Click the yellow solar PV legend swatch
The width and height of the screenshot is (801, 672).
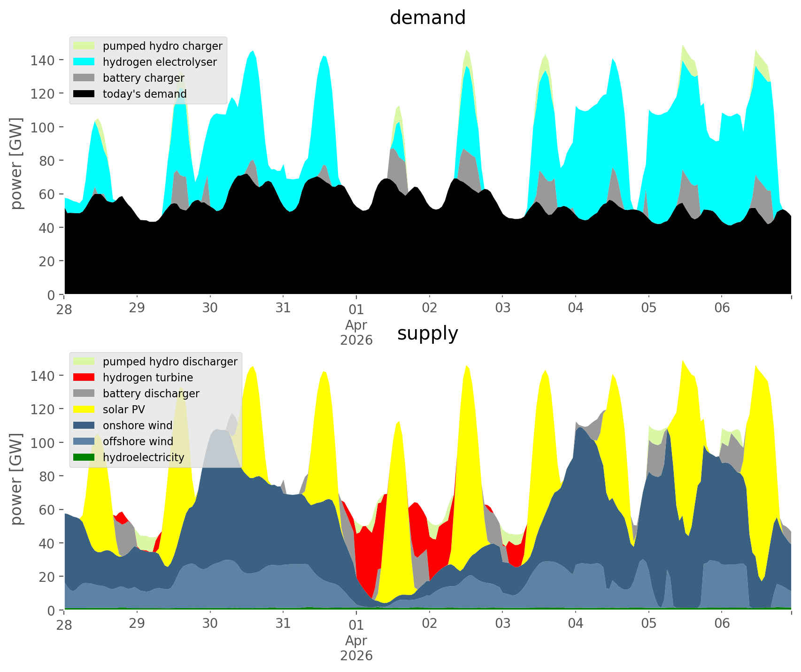(x=84, y=409)
